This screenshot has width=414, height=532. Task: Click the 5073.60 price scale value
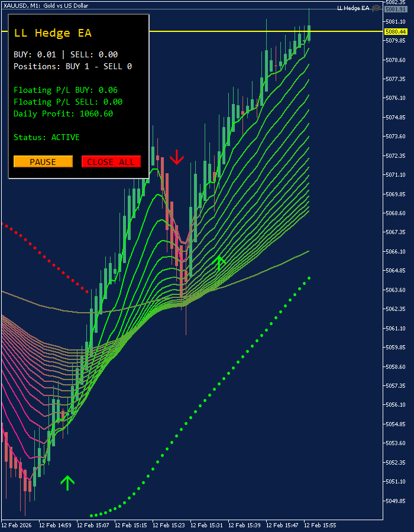[396, 137]
